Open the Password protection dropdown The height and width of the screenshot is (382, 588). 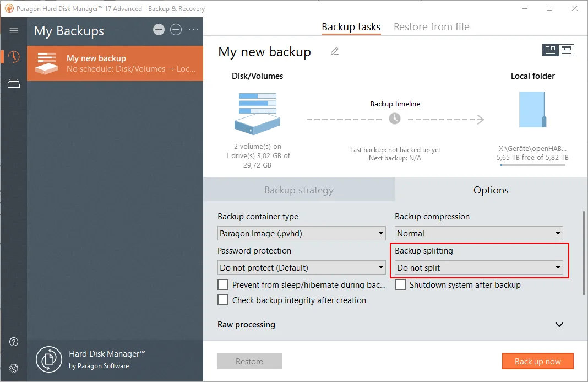(302, 267)
